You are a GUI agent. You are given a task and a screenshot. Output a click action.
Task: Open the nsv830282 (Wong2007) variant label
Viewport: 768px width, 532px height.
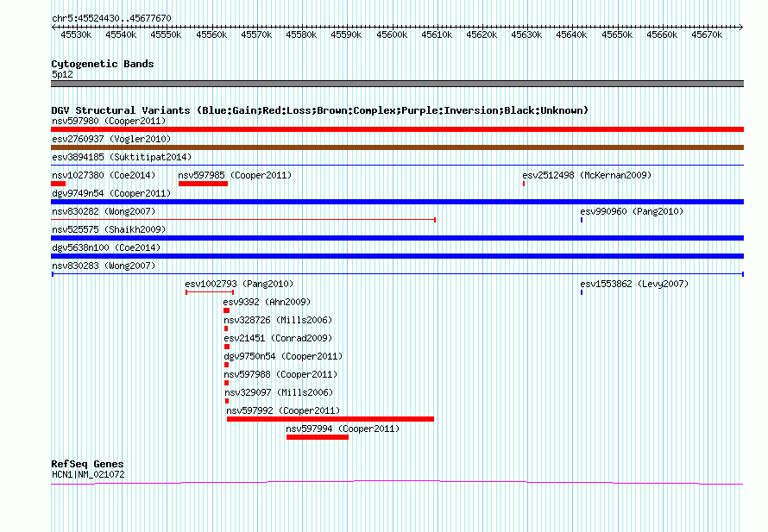104,211
